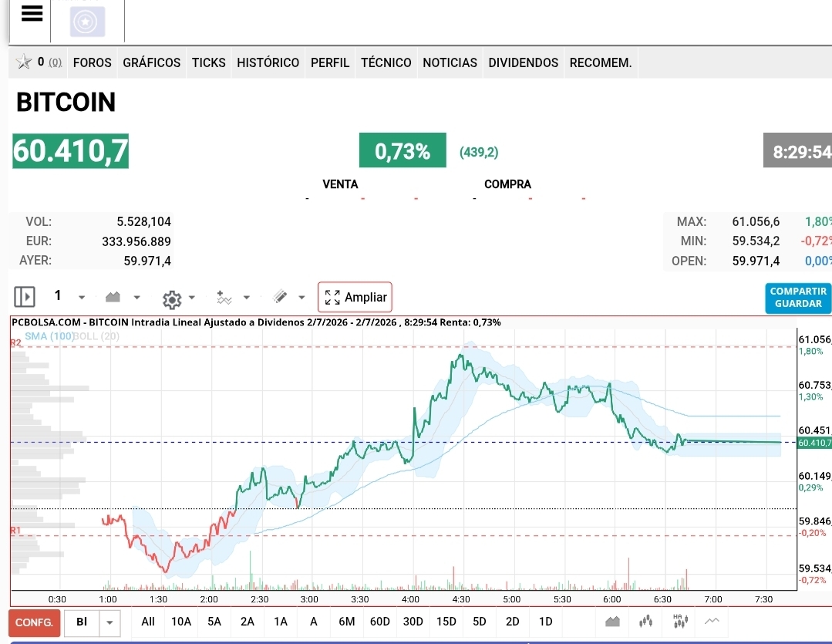
Task: Open chart settings gear icon
Action: click(x=172, y=299)
